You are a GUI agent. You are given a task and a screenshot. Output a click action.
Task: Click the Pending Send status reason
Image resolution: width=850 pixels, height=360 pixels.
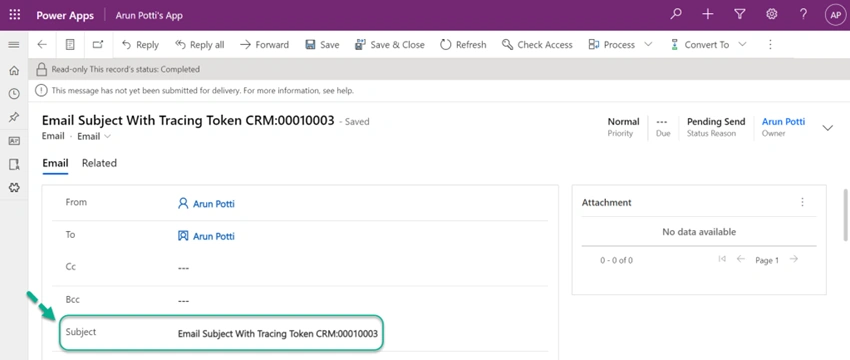coord(716,122)
